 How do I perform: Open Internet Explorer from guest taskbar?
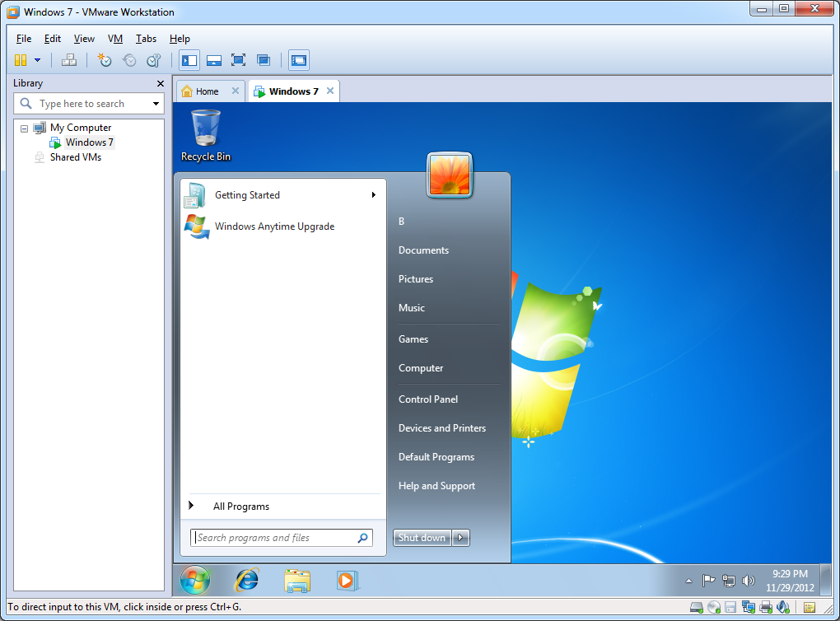[x=247, y=581]
